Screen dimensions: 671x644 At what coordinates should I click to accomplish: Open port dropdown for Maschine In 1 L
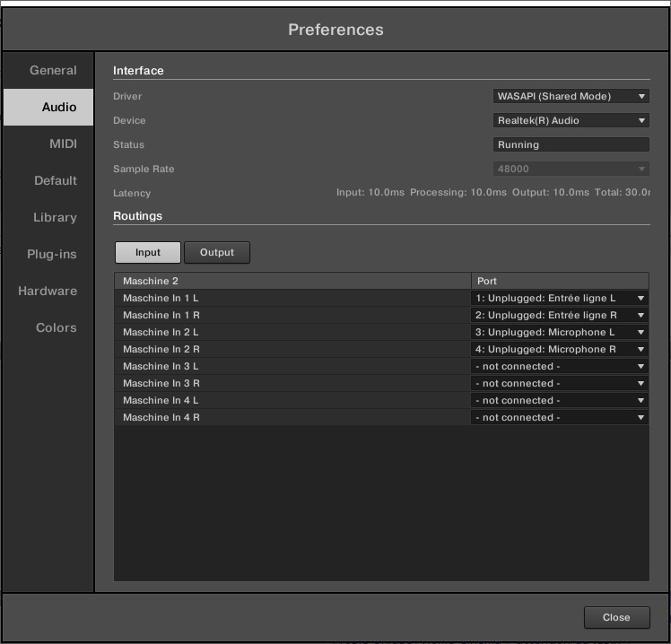[560, 299]
